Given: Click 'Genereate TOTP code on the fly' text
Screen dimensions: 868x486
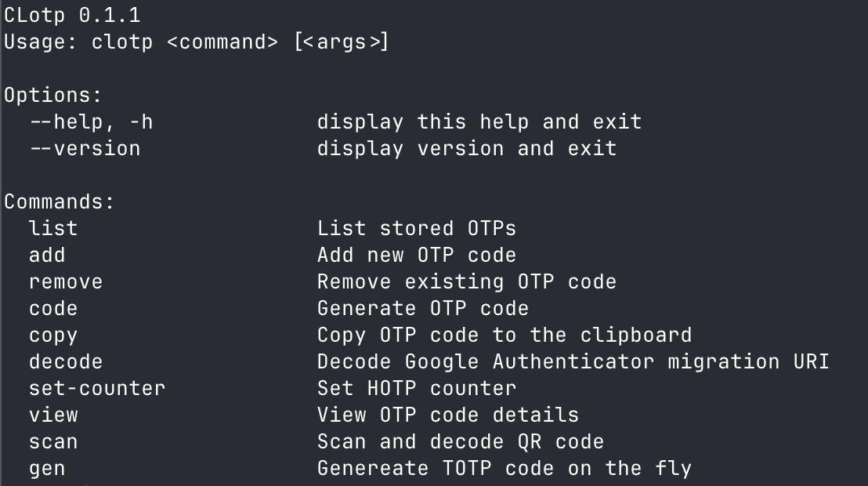Looking at the screenshot, I should click(505, 469).
